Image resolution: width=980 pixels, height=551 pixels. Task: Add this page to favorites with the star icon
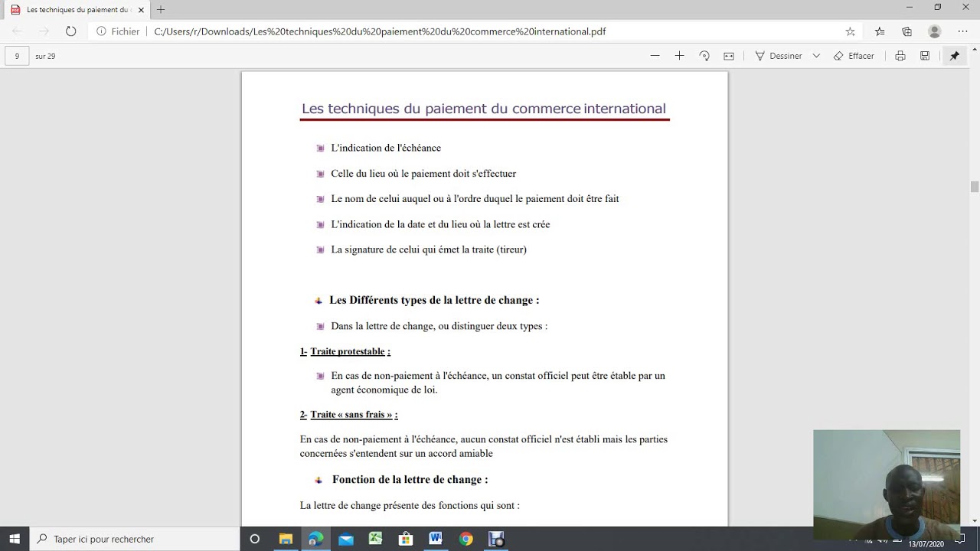pos(850,31)
